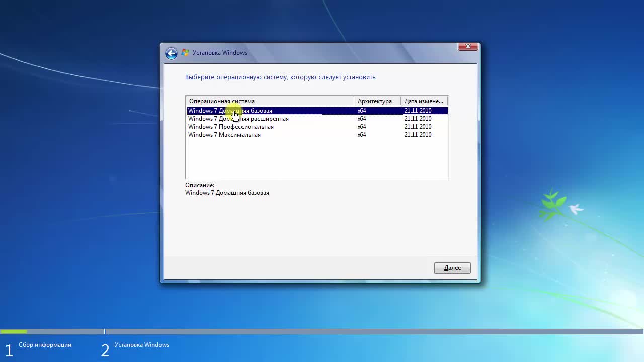This screenshot has width=644, height=362.
Task: Click x64 in the Домашняя расширенная row
Action: (362, 119)
